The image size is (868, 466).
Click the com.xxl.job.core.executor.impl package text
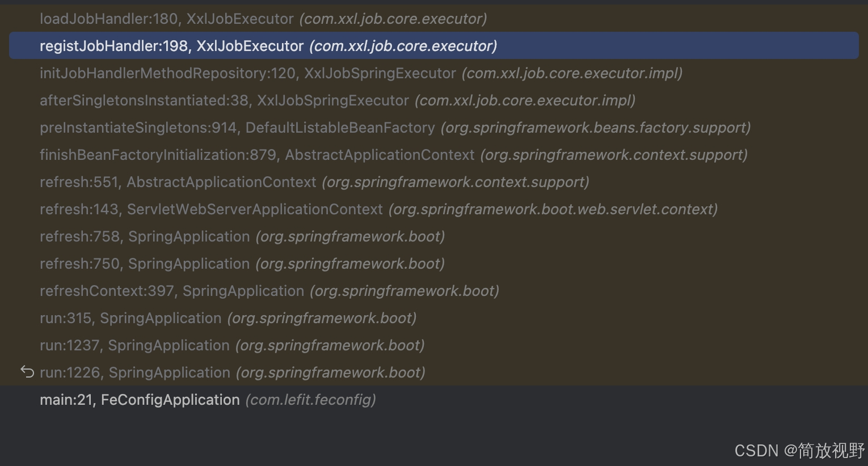571,73
